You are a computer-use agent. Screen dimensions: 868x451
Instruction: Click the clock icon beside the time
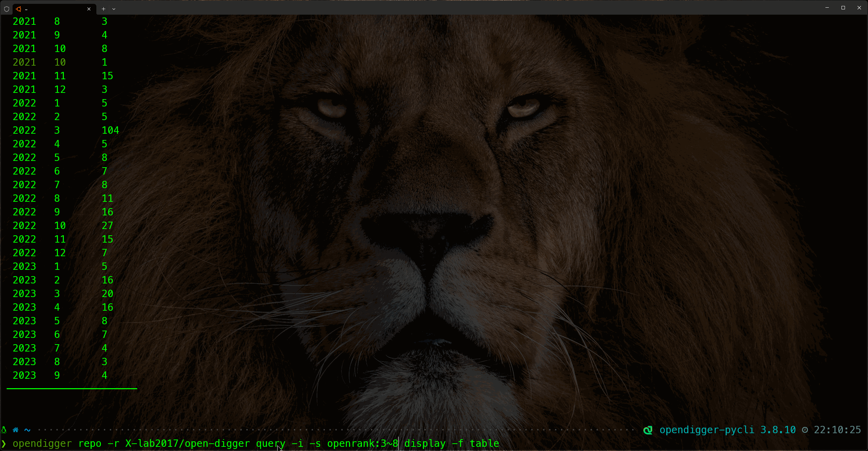coord(805,430)
